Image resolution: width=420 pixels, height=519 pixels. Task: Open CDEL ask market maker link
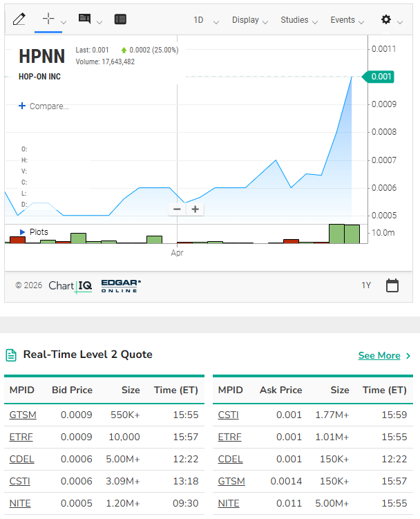pyautogui.click(x=230, y=459)
